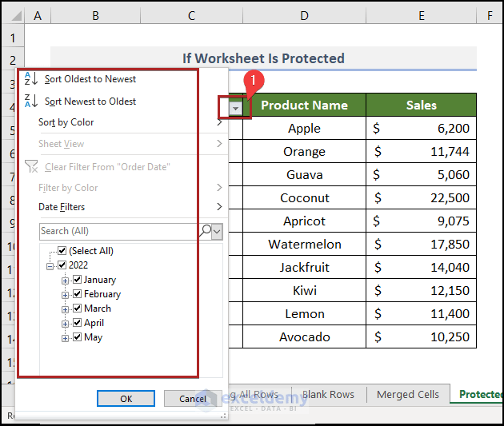Select Clear Filter From "Order Date"
The height and width of the screenshot is (426, 504).
pyautogui.click(x=107, y=167)
